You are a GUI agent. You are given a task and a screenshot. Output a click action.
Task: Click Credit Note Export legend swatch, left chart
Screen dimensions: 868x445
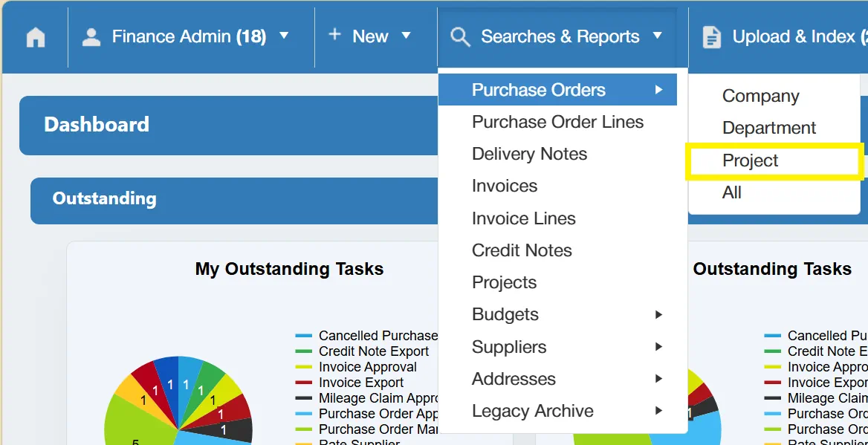(304, 351)
